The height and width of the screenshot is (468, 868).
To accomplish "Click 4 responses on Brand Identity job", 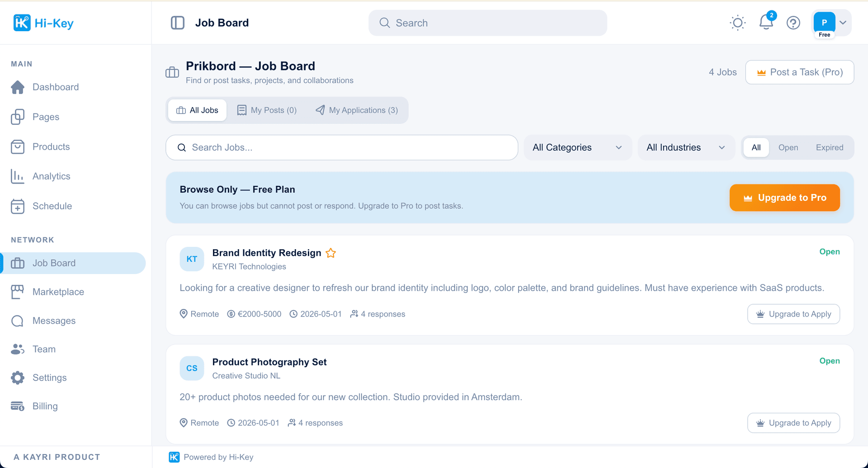I will [x=377, y=314].
